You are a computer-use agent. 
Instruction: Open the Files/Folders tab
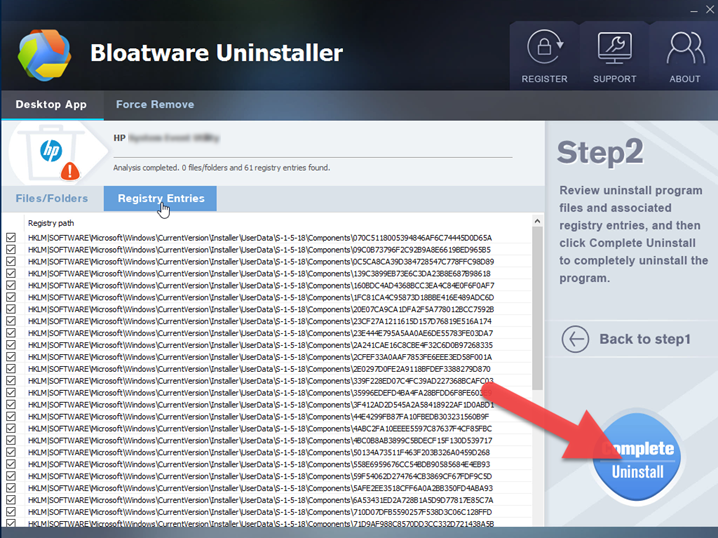tap(52, 198)
